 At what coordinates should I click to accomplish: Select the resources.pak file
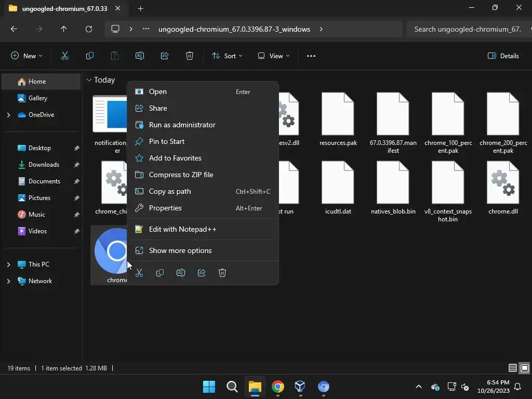click(x=338, y=119)
